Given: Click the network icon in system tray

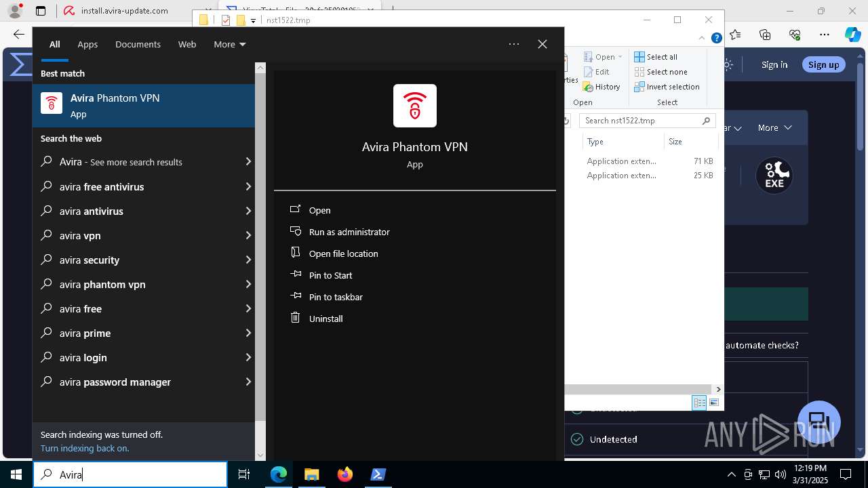Looking at the screenshot, I should [764, 474].
